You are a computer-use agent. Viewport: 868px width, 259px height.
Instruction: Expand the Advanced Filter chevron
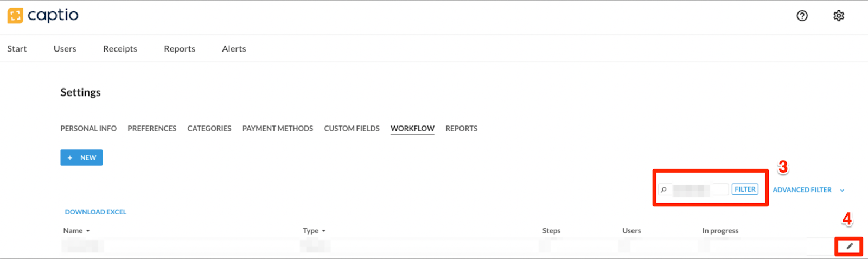tap(842, 190)
